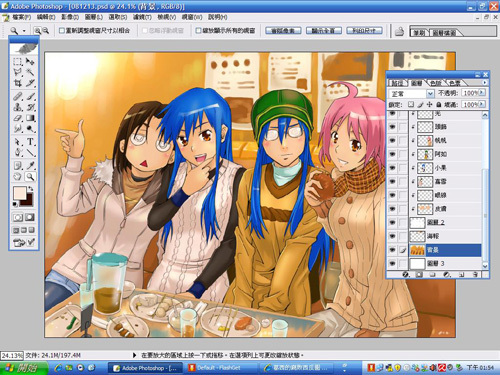Viewport: 500px width, 375px height.
Task: Select the Eyedropper tool
Action: (x=30, y=166)
